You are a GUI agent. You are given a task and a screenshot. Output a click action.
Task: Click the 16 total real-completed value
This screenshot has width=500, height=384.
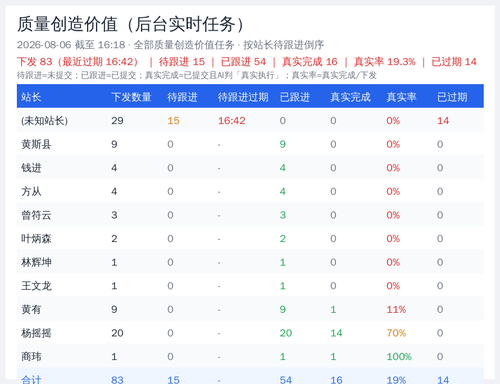(x=336, y=380)
